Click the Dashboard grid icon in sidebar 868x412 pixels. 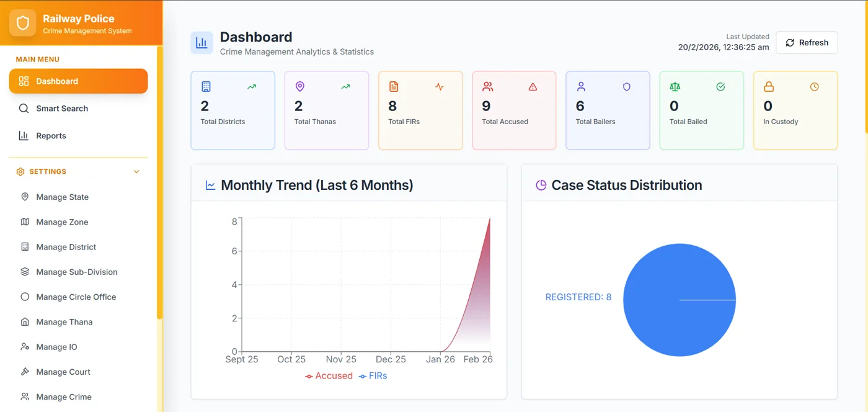tap(24, 81)
